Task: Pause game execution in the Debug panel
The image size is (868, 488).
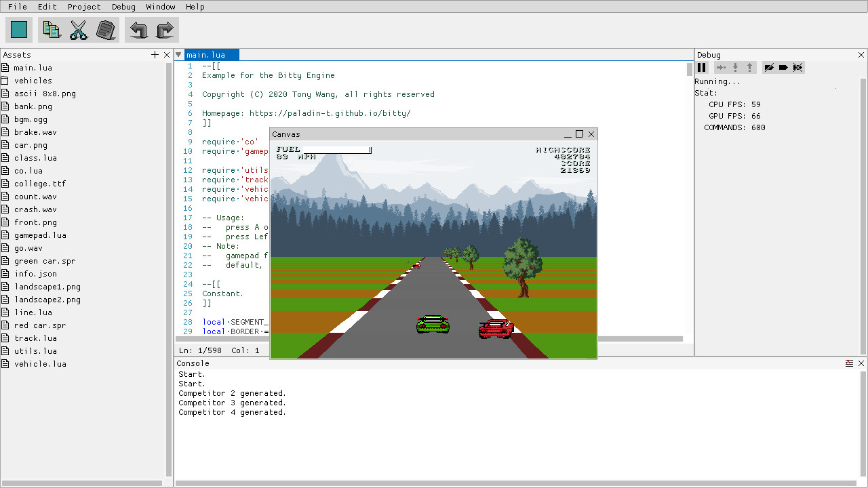Action: (701, 67)
